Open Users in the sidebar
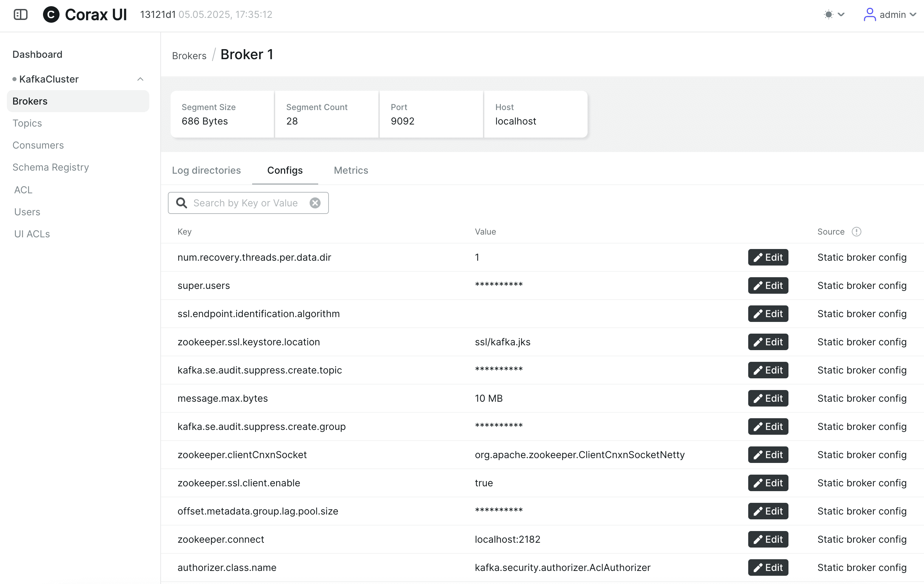This screenshot has width=924, height=584. (27, 212)
